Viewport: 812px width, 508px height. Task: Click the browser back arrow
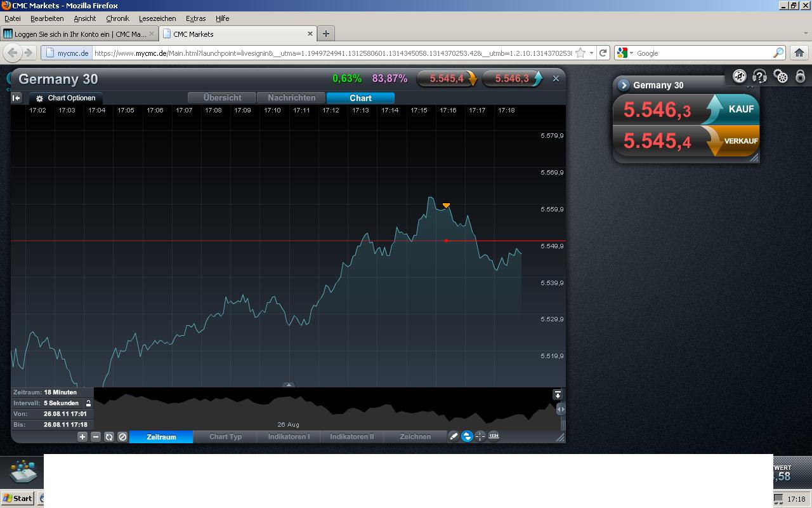pyautogui.click(x=12, y=53)
